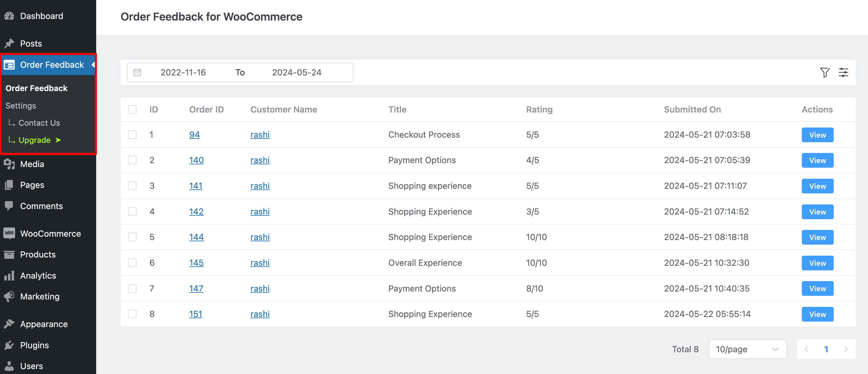Click the Order Feedback form icon in sidebar
This screenshot has width=868, height=374.
click(x=9, y=65)
